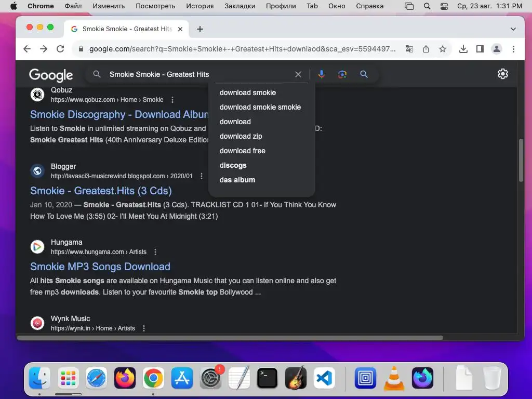Clear the Google search box text
The image size is (532, 399).
[x=298, y=74]
